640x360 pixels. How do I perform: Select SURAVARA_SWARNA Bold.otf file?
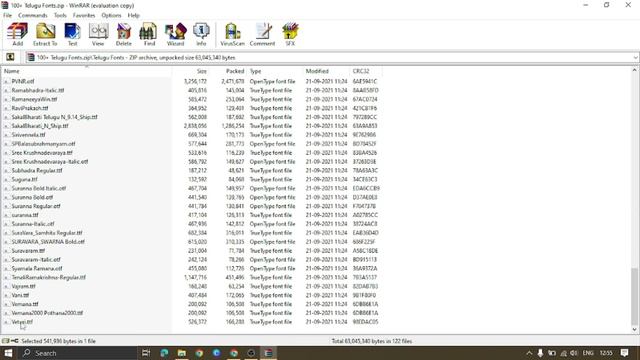[x=48, y=242]
